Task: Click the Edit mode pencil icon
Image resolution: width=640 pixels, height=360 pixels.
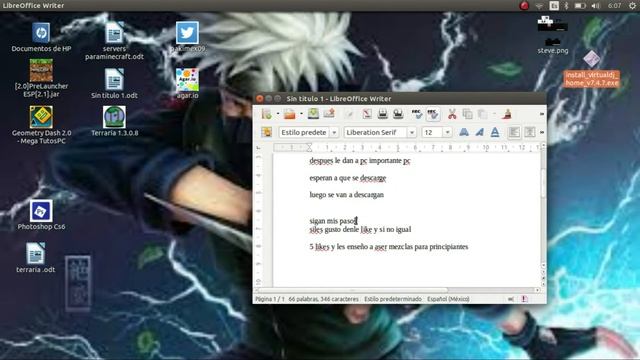Action: click(349, 114)
